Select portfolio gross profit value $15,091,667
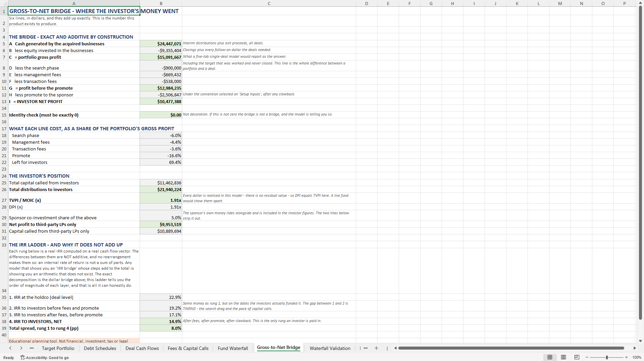The width and height of the screenshot is (644, 361). point(161,57)
